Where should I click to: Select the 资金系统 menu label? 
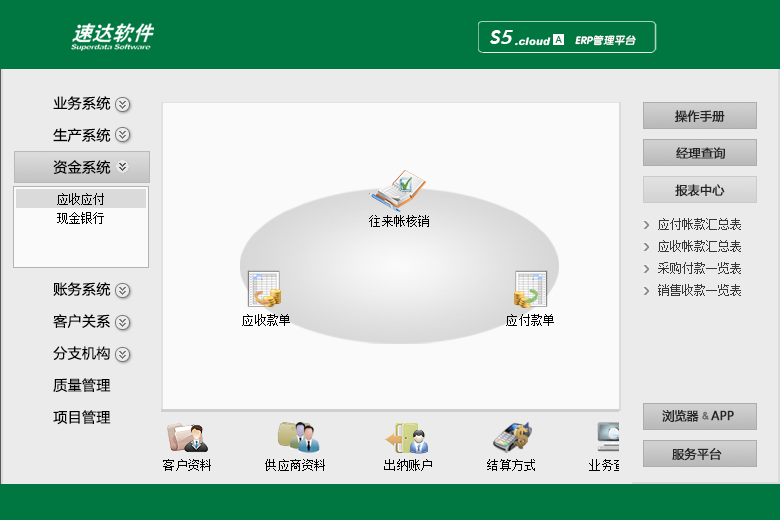coord(82,167)
